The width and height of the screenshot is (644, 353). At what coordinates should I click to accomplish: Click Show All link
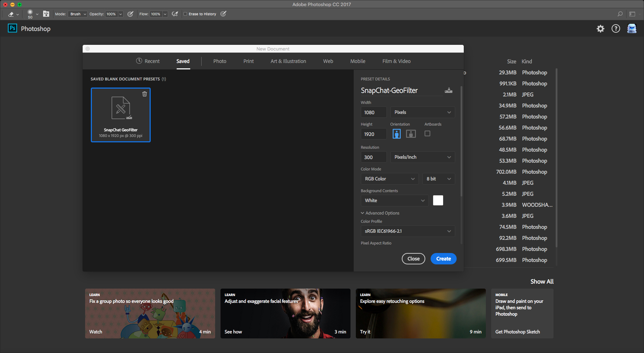[542, 281]
